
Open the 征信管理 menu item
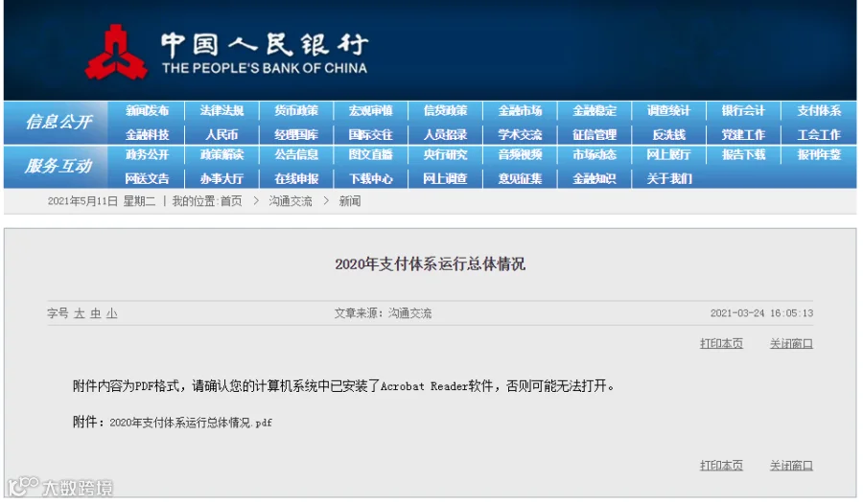595,135
